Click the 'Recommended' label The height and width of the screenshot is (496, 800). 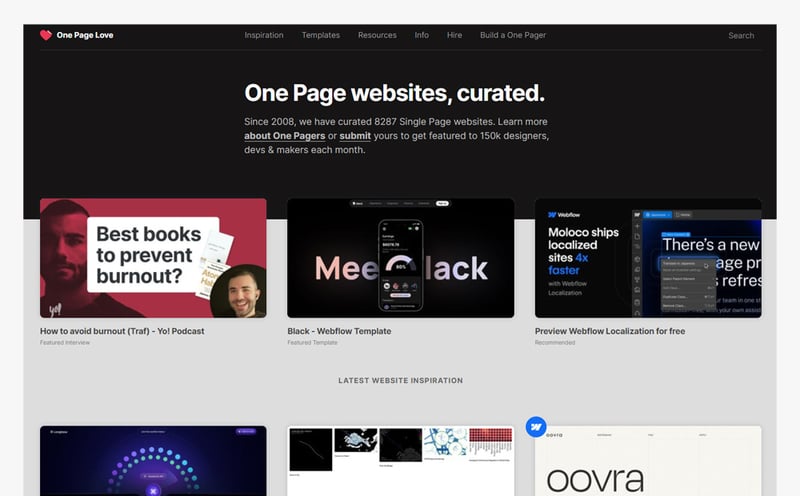click(x=555, y=342)
